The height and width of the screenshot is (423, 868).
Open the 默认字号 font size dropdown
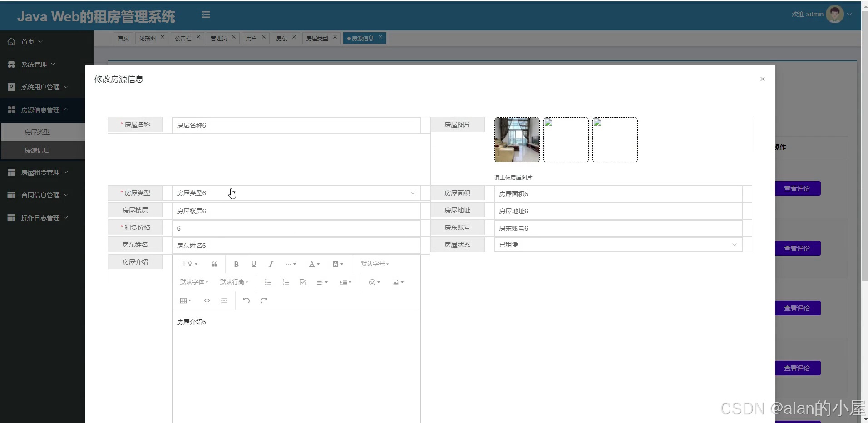375,264
